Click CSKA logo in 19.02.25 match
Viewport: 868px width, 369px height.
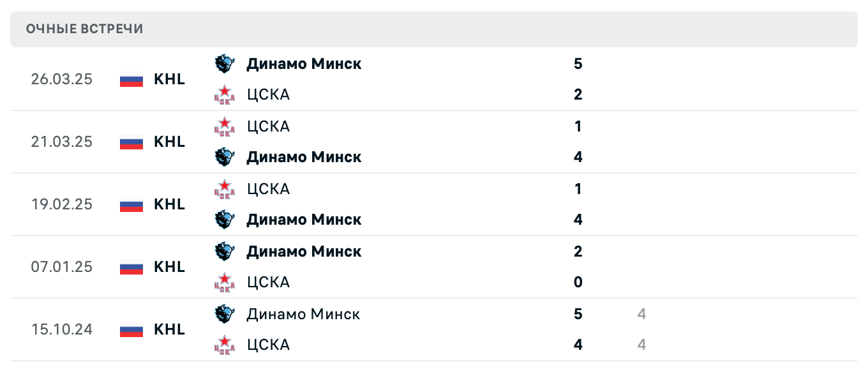point(224,188)
